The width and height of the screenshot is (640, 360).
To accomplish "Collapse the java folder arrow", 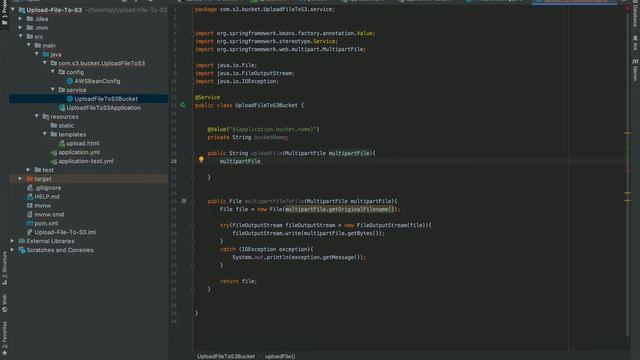I will [37, 54].
